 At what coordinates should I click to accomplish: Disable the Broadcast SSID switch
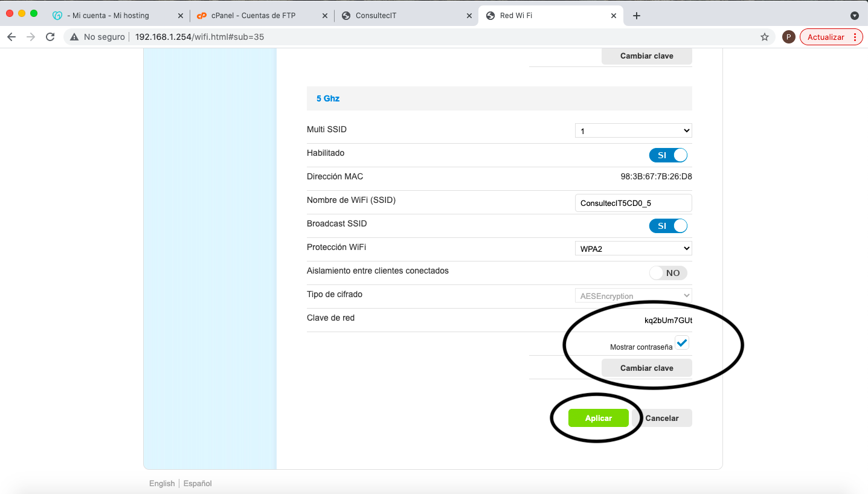[x=668, y=226]
